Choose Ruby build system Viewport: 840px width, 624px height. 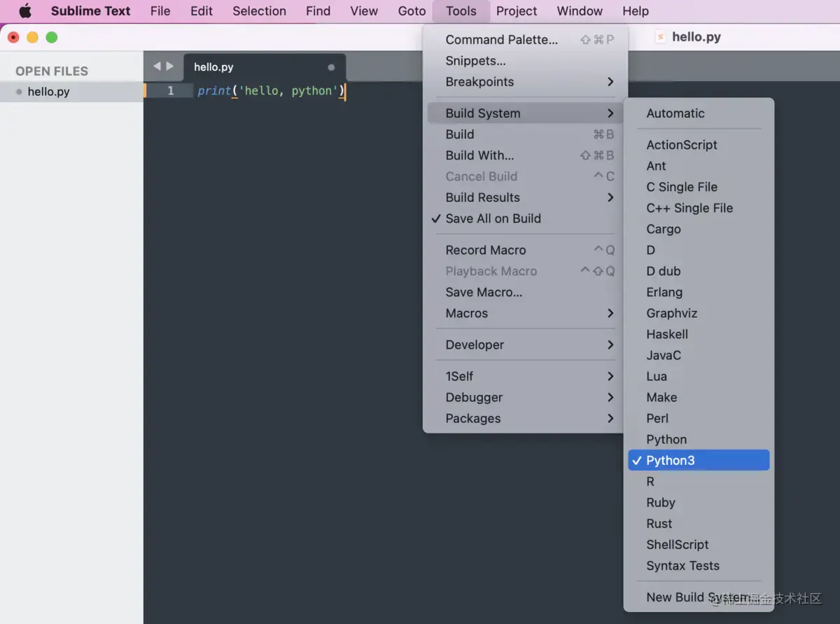pyautogui.click(x=699, y=502)
